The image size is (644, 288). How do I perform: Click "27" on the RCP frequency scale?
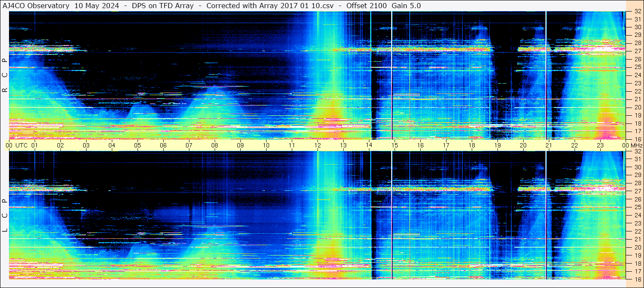(638, 51)
